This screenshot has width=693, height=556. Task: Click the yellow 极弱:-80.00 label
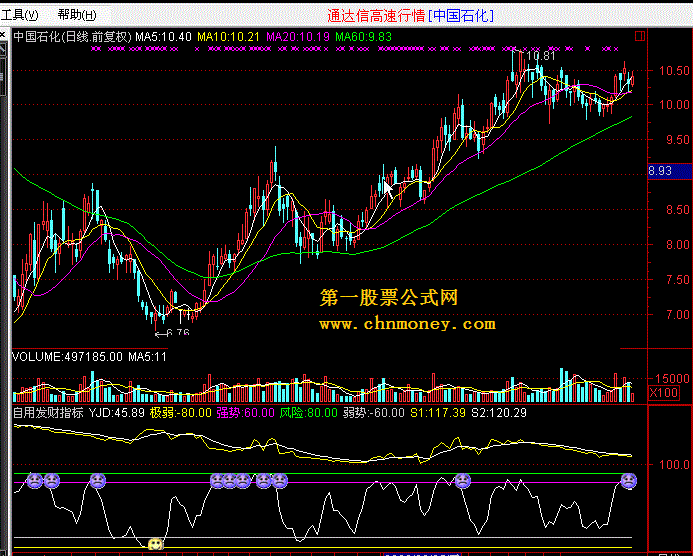[181, 413]
